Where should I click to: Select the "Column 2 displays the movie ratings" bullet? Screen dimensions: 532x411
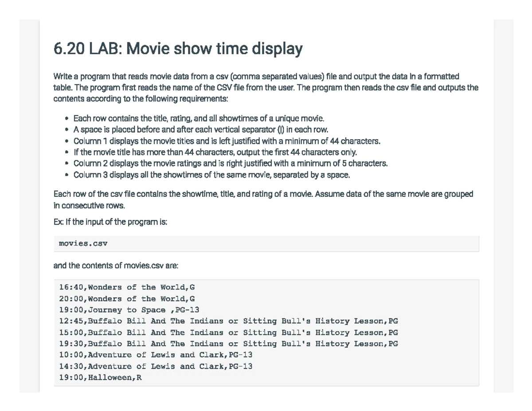(230, 163)
